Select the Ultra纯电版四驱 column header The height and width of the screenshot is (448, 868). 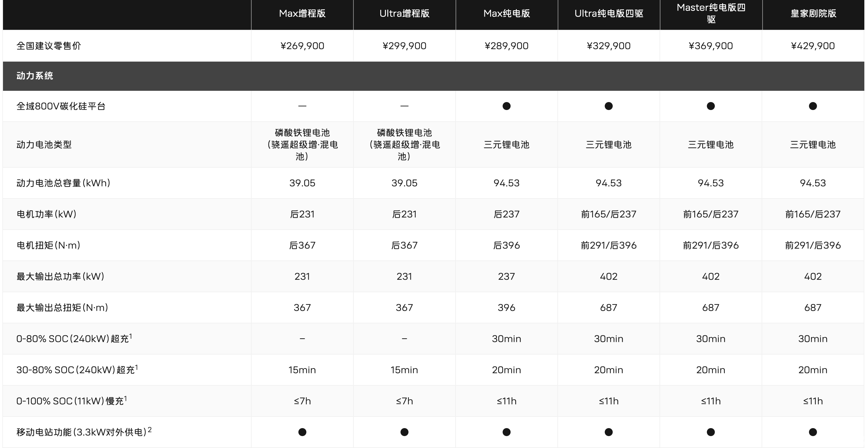608,14
